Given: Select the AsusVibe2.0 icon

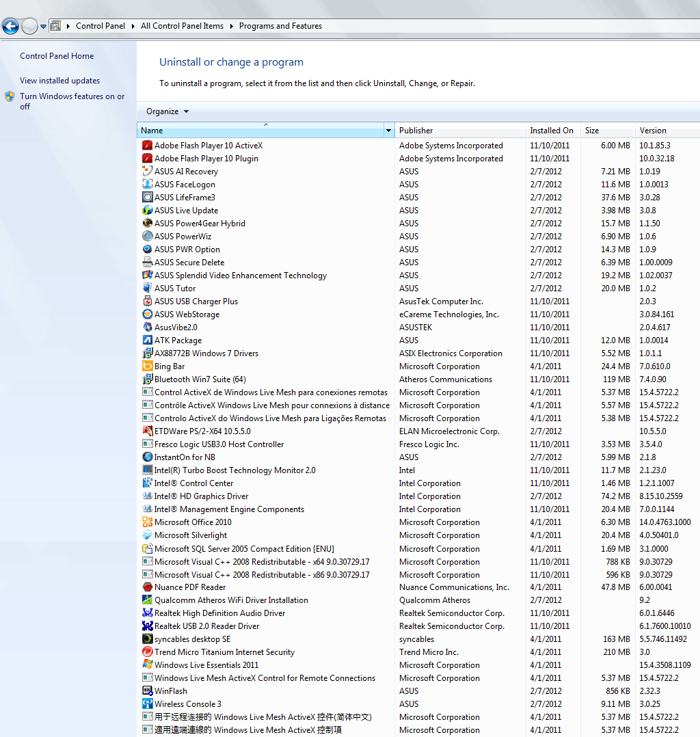Looking at the screenshot, I should point(148,327).
